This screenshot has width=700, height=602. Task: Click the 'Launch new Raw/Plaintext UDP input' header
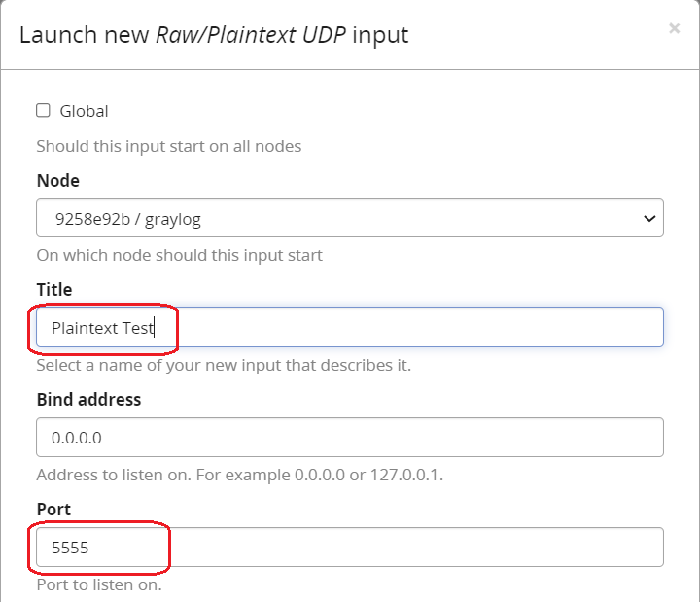(x=214, y=35)
